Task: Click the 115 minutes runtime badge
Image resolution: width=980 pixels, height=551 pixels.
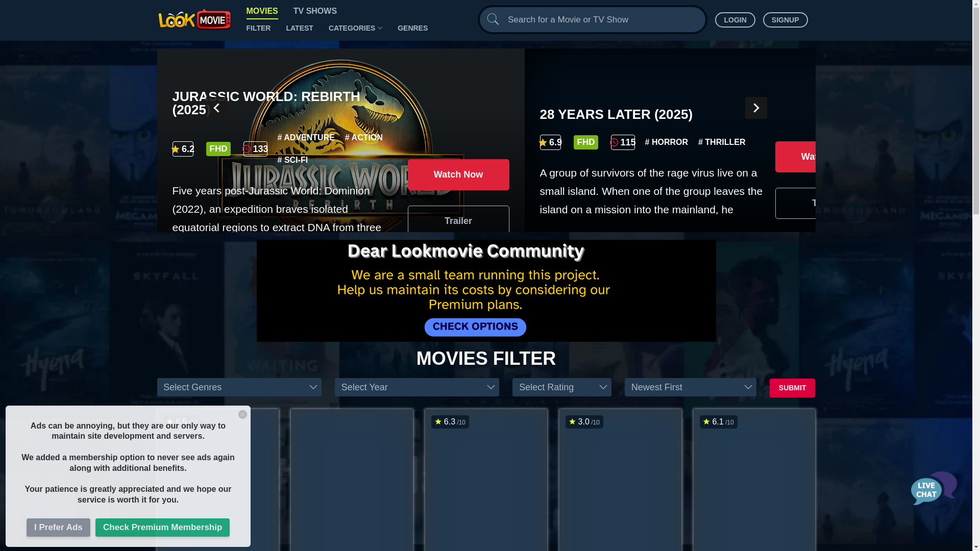Action: (x=623, y=142)
